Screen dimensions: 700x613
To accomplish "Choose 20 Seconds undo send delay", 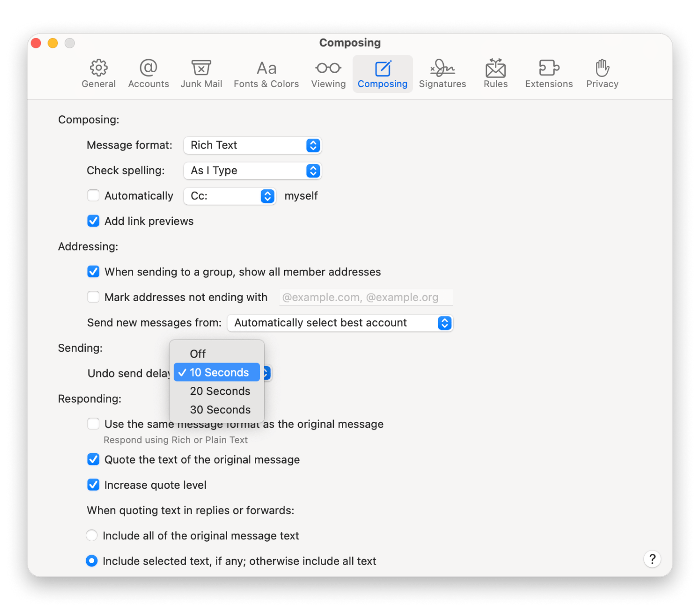I will [x=219, y=391].
